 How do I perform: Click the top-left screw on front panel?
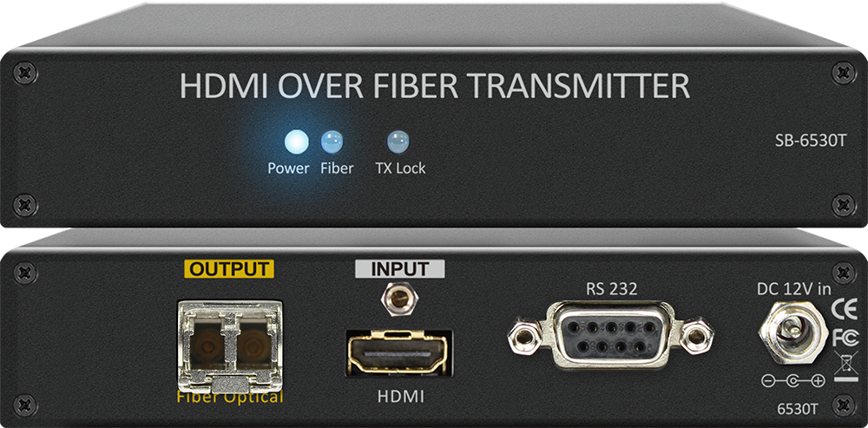pos(25,73)
